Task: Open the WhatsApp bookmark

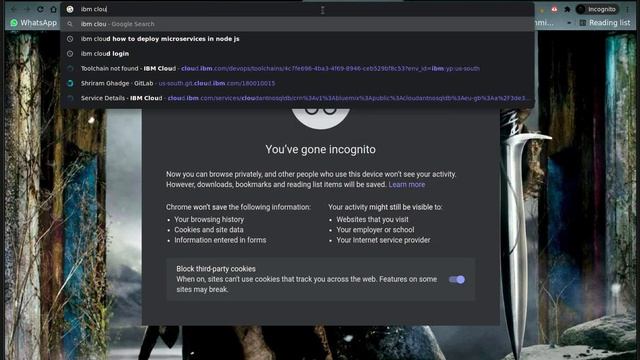Action: tap(33, 23)
